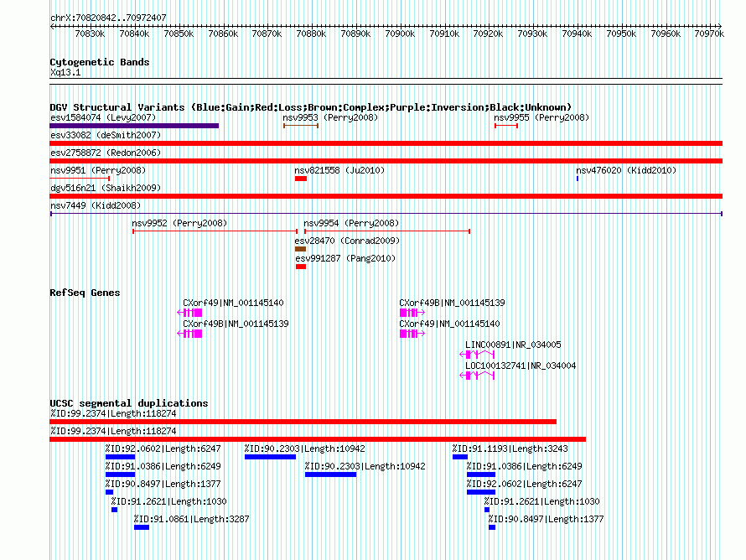This screenshot has width=746, height=560.
Task: Click the esv2758872 (Redon2006) label
Action: 106,153
